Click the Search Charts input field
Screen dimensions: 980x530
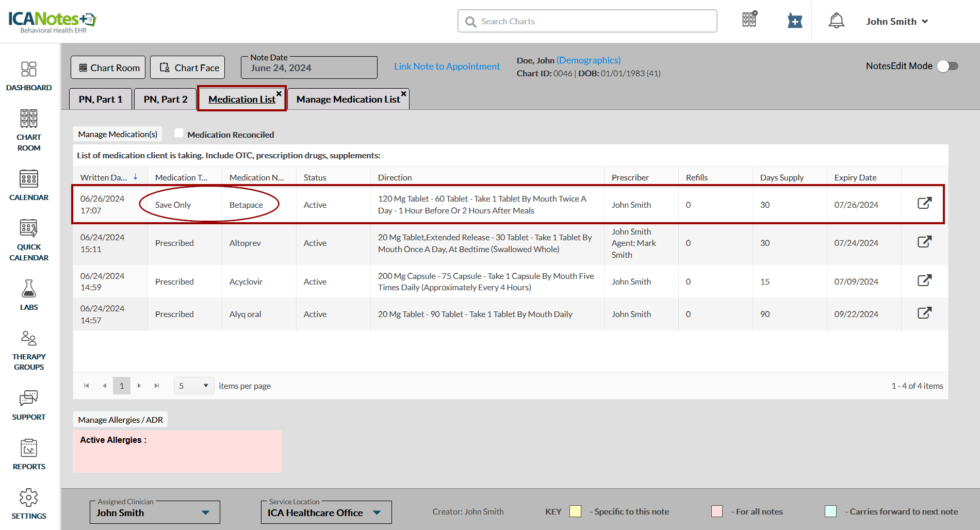(588, 21)
